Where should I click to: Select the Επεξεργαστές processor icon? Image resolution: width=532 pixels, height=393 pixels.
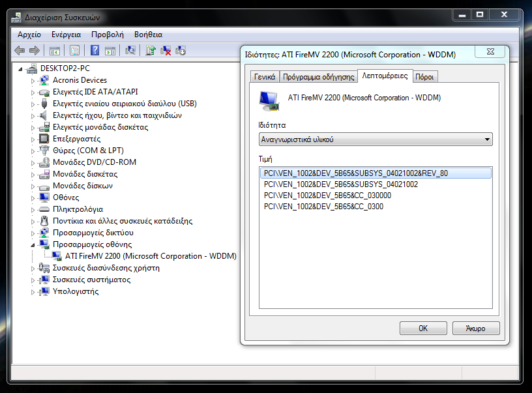coord(44,139)
